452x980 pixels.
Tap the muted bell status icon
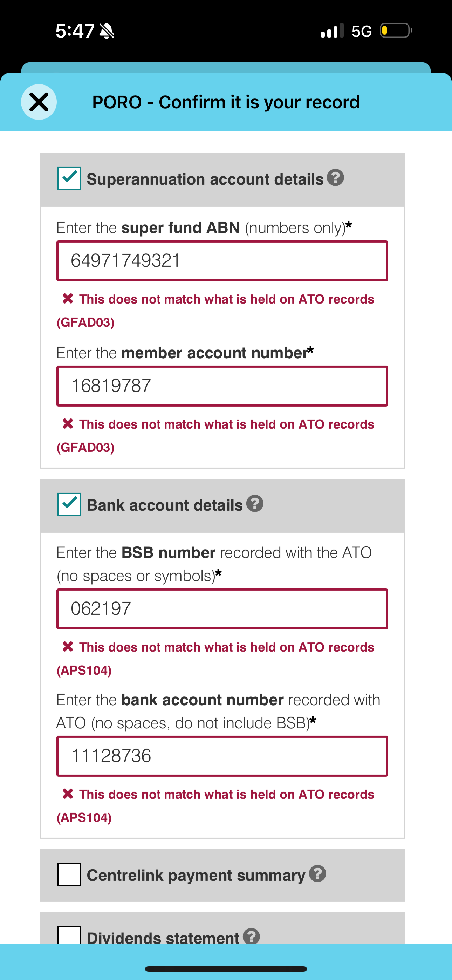coord(107,31)
